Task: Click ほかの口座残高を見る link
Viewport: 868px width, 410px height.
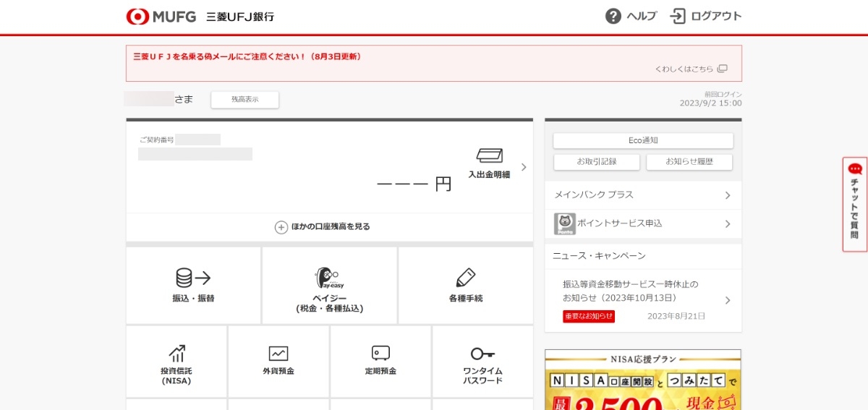Action: 331,227
